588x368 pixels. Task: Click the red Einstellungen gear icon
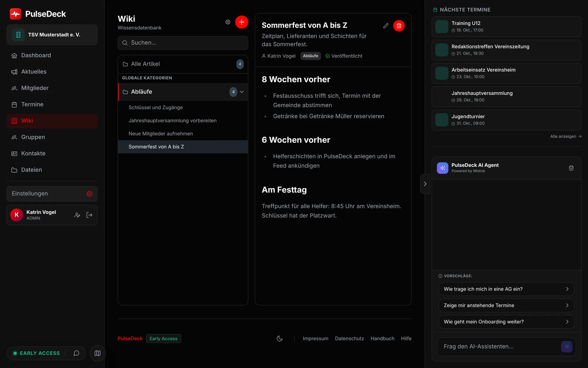tap(89, 194)
